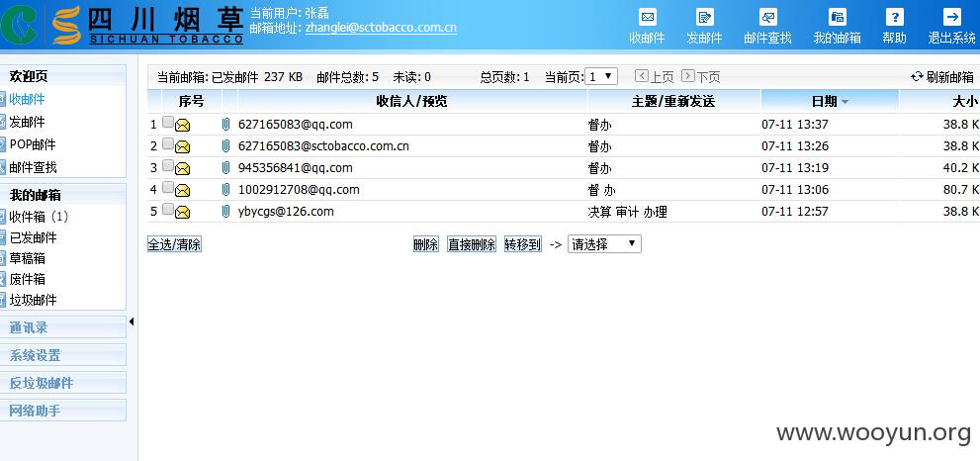Screen dimensions: 980x461
Task: Expand the 系统设置 sidebar section
Action: tap(63, 355)
